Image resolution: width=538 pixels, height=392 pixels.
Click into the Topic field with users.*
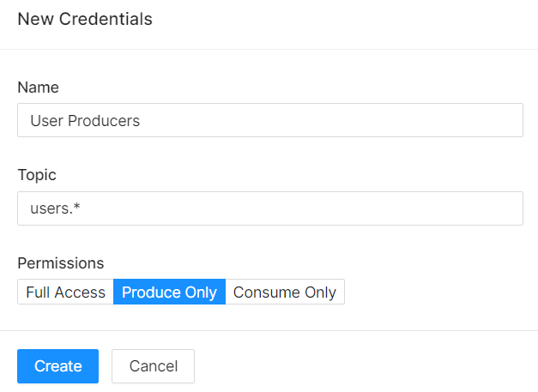pyautogui.click(x=270, y=208)
